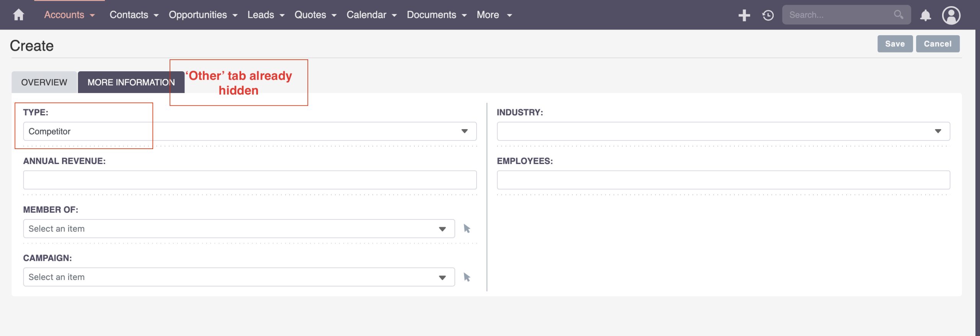Click Campaign record selector arrow icon
Screen dimensions: 980x336
point(467,277)
